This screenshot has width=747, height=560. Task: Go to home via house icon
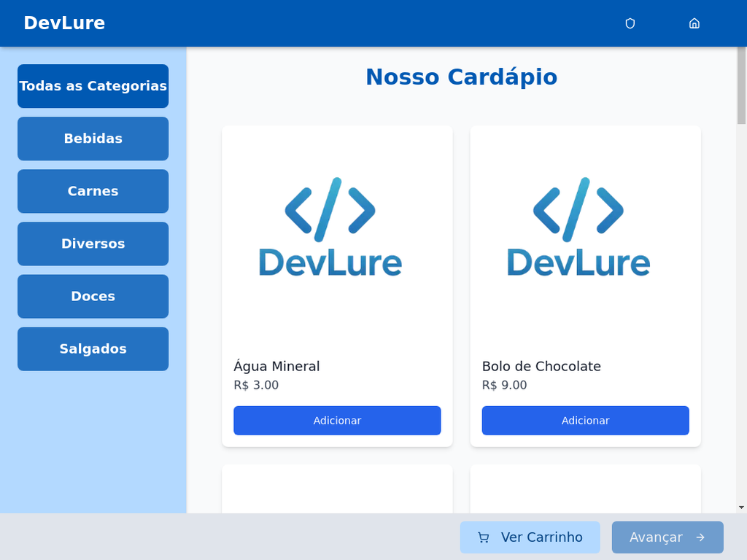(x=694, y=23)
